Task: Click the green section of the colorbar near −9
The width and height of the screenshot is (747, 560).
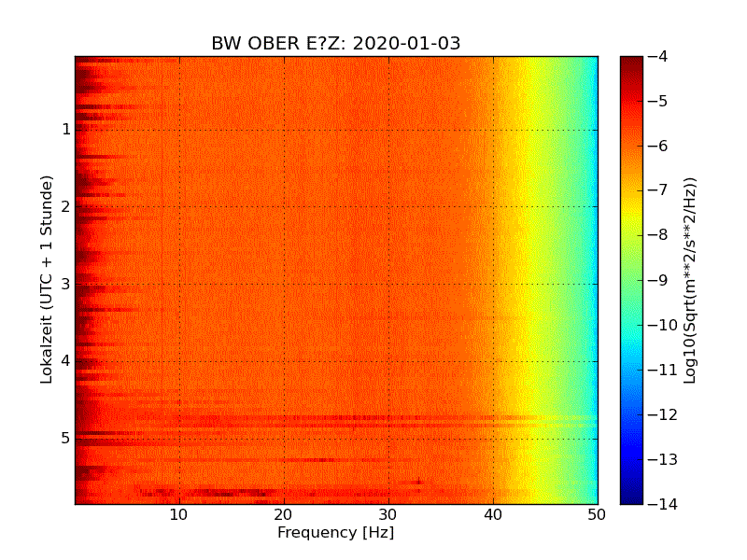Action: 632,280
